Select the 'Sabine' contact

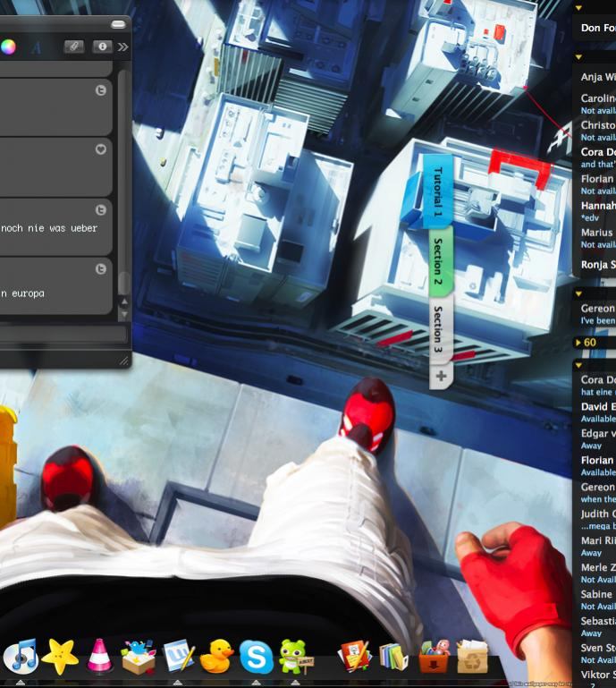click(597, 599)
